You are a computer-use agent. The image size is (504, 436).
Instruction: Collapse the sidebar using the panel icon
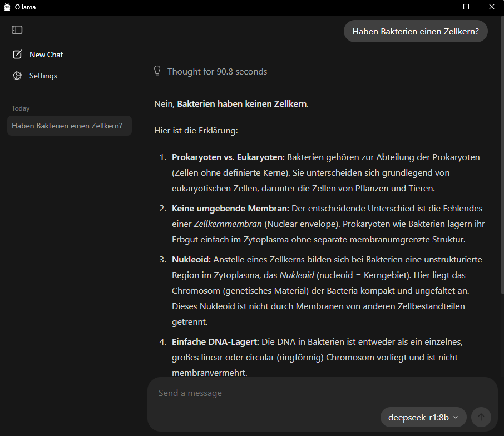17,30
